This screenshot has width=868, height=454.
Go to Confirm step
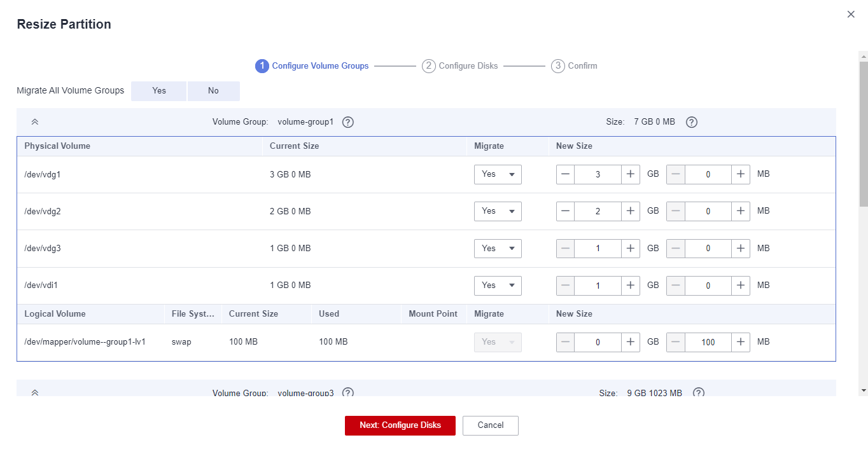[x=575, y=66]
